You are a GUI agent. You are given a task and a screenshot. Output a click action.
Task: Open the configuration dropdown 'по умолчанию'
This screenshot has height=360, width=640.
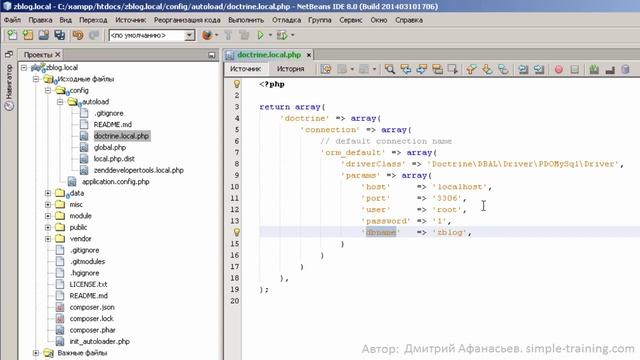coord(151,36)
